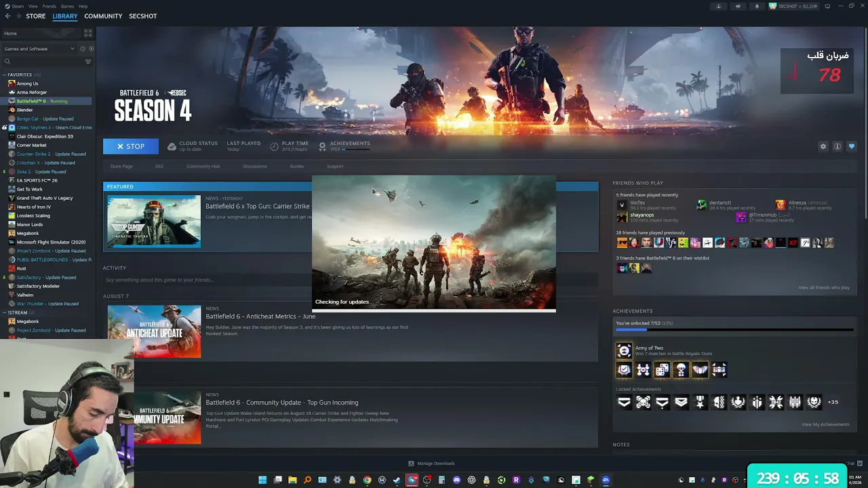Open the Games and Software dropdown
The width and height of the screenshot is (868, 488).
coord(39,49)
